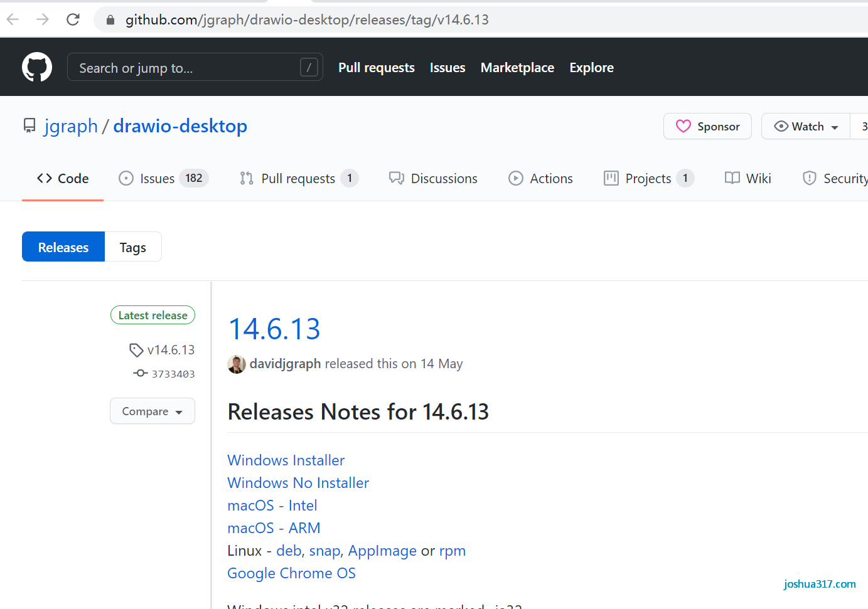This screenshot has height=609, width=868.
Task: Switch to the Projects tab
Action: [x=649, y=178]
